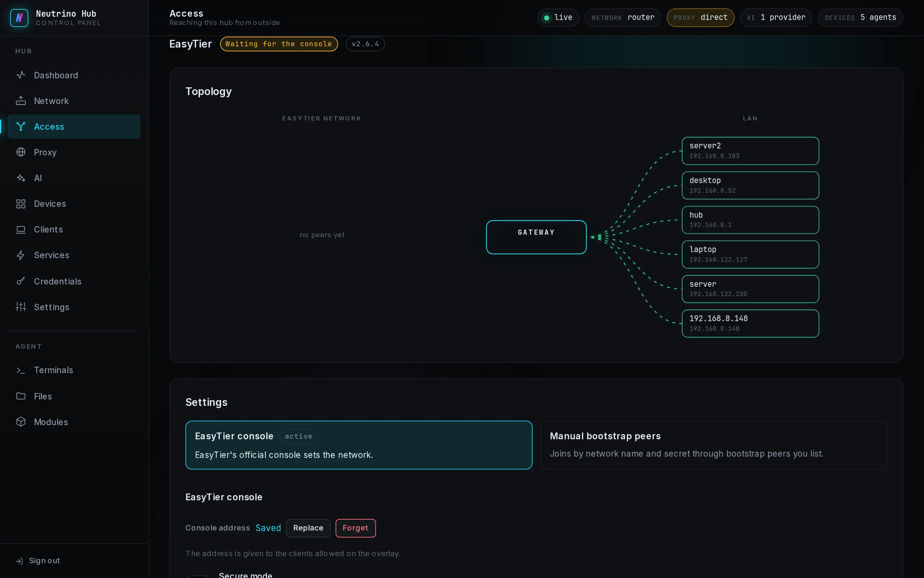Open Dashboard via its pulse icon
Viewport: 924px width, 578px height.
[21, 75]
